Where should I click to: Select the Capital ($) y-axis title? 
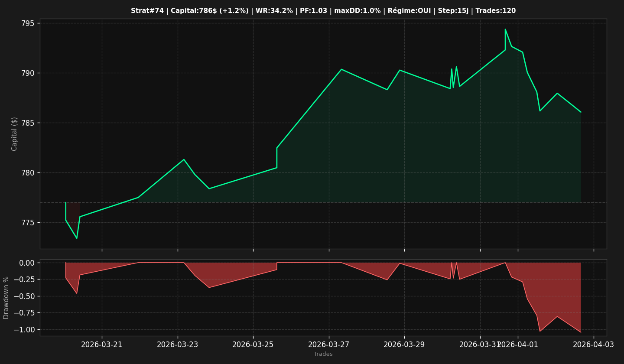[15, 134]
